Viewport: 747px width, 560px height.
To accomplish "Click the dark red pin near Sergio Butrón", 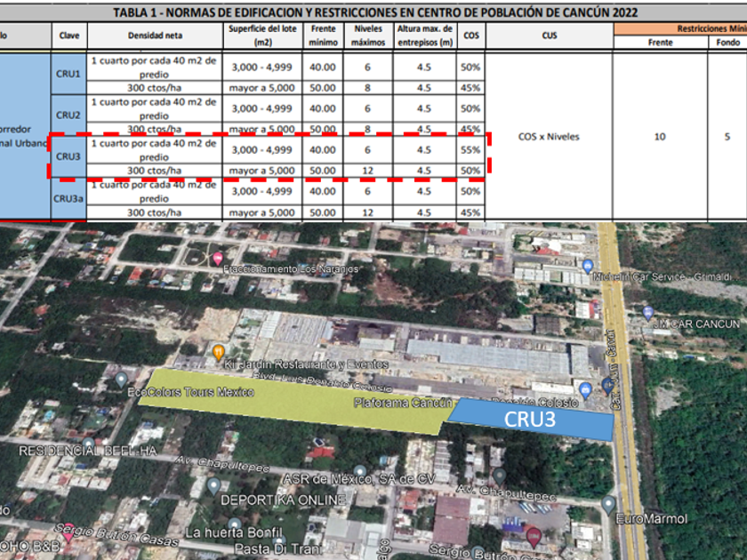I will (534, 537).
